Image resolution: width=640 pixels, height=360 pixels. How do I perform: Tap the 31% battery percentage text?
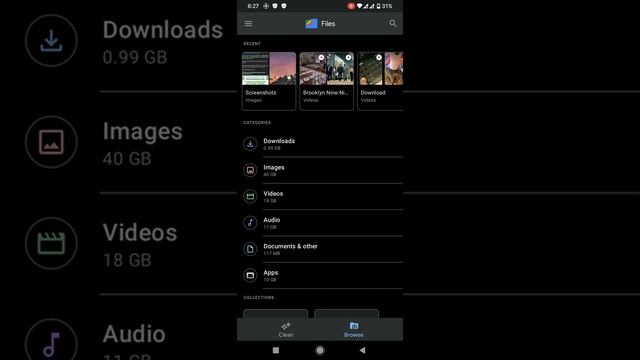click(387, 6)
